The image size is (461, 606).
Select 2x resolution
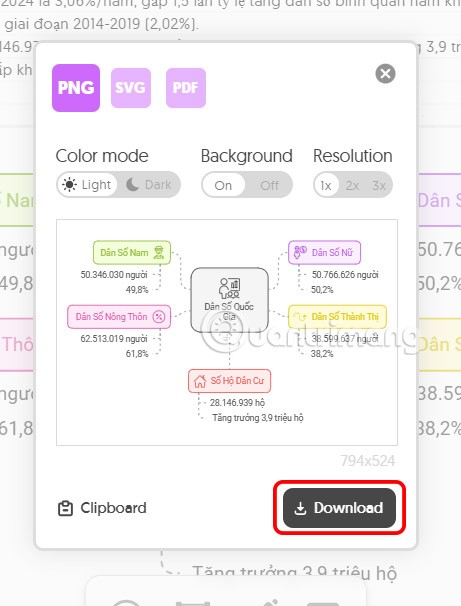coord(352,186)
